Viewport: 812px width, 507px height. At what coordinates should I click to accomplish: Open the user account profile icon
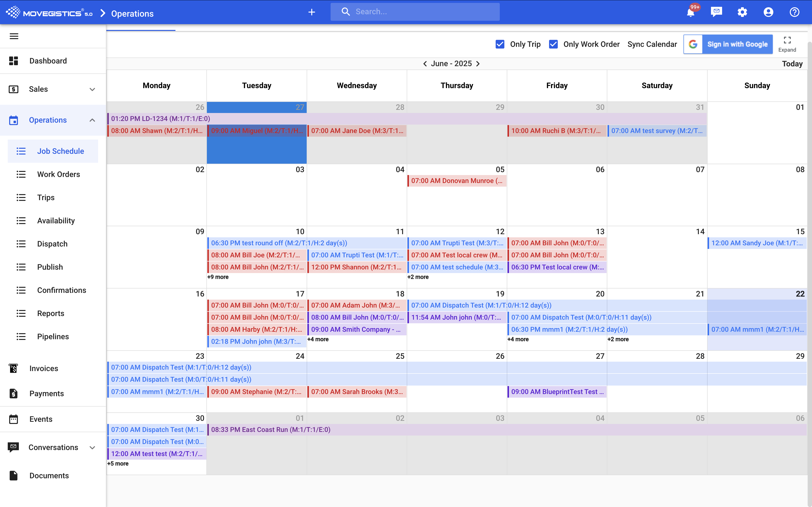click(x=768, y=12)
